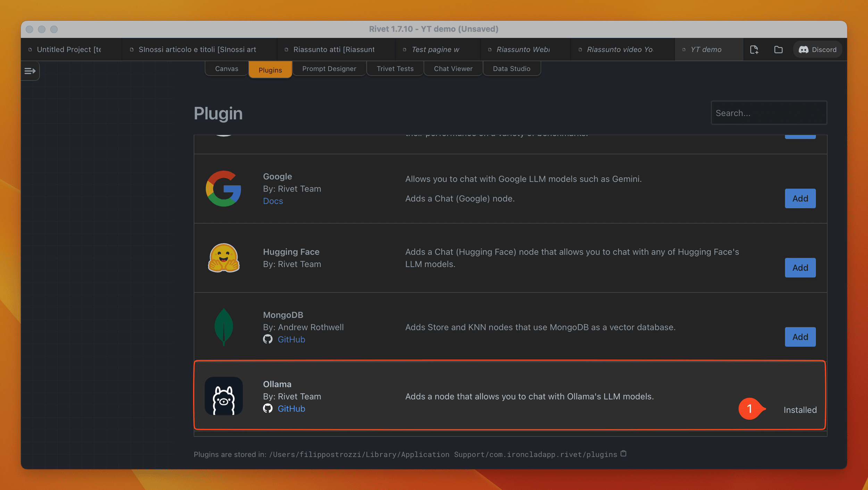Click the Ollama plugin name
Screen dimensions: 868x490
click(277, 384)
